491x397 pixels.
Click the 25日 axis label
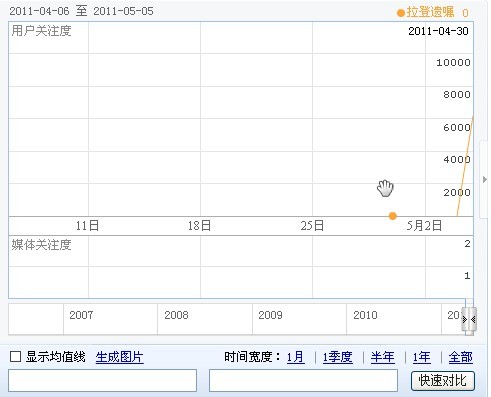coord(312,226)
